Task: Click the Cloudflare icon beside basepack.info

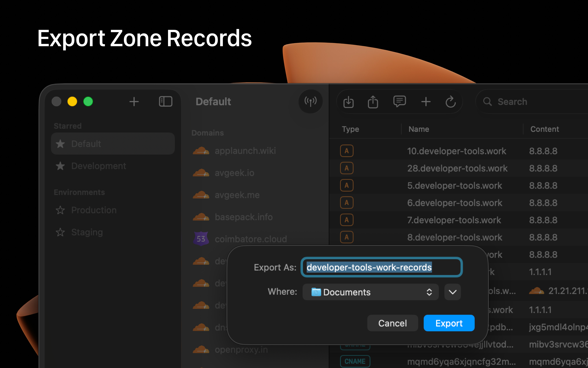Action: 201,217
